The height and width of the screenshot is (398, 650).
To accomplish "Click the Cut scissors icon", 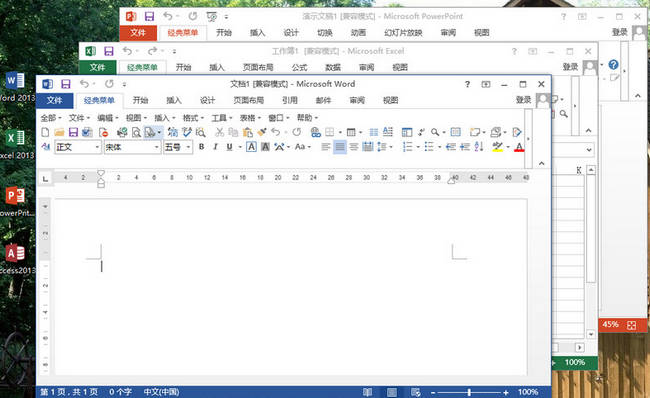I will pos(220,132).
